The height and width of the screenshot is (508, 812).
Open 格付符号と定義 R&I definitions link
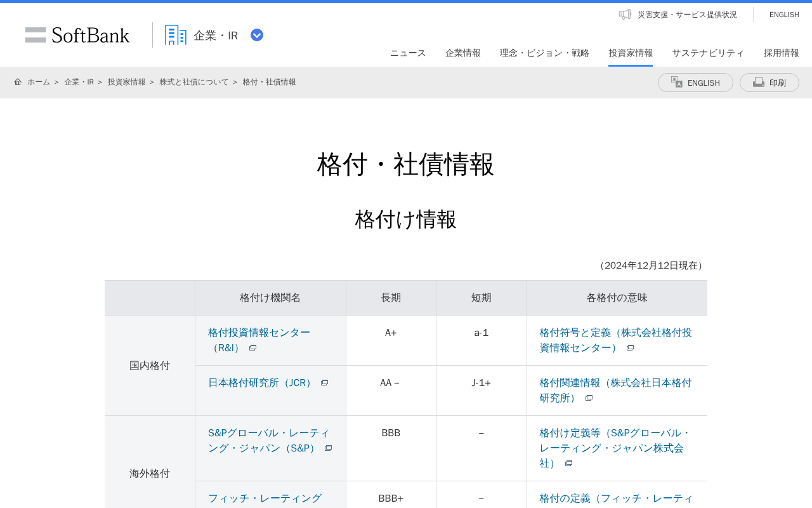coord(615,340)
